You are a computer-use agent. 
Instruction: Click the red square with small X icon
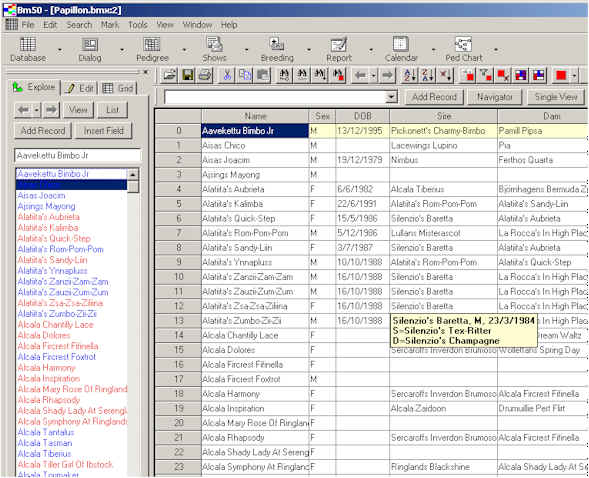pyautogui.click(x=503, y=75)
